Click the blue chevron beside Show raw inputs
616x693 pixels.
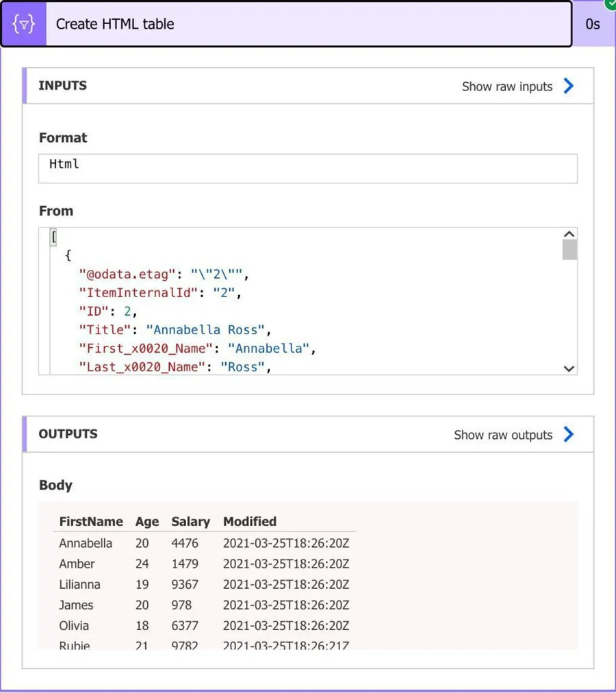click(x=568, y=86)
